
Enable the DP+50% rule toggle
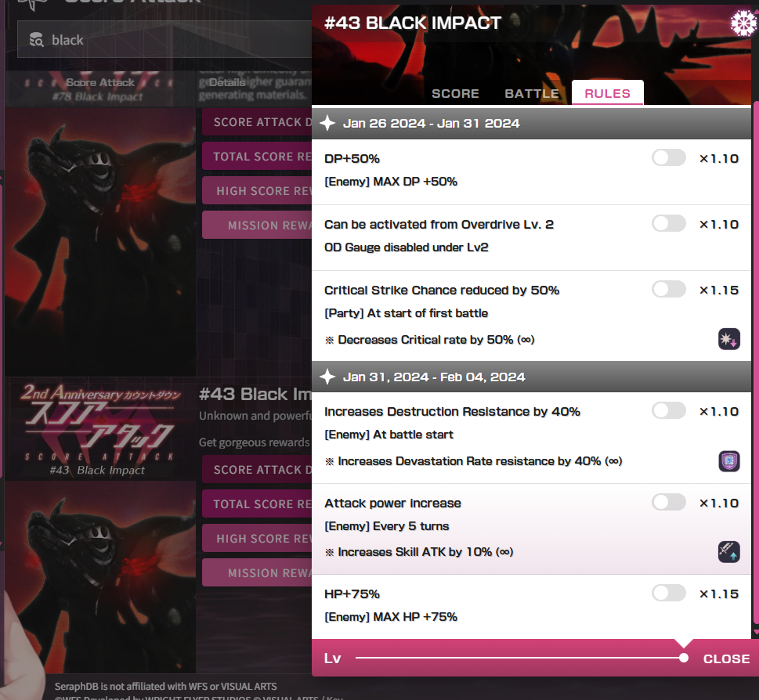[668, 157]
